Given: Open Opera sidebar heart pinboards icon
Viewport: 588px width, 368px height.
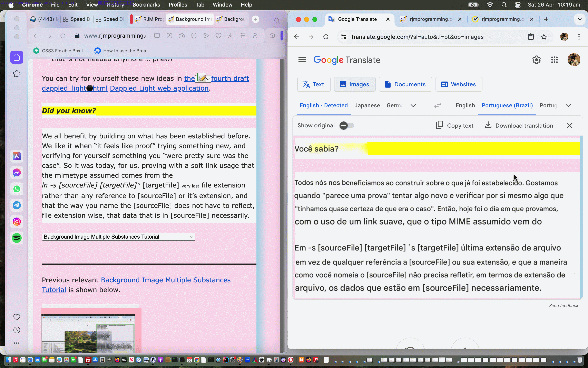Looking at the screenshot, I should point(17,317).
